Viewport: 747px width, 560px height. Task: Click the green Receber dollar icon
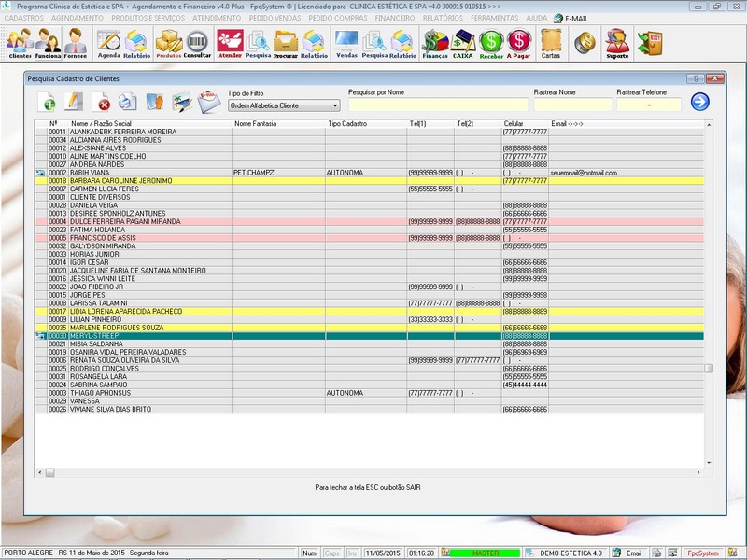point(491,43)
